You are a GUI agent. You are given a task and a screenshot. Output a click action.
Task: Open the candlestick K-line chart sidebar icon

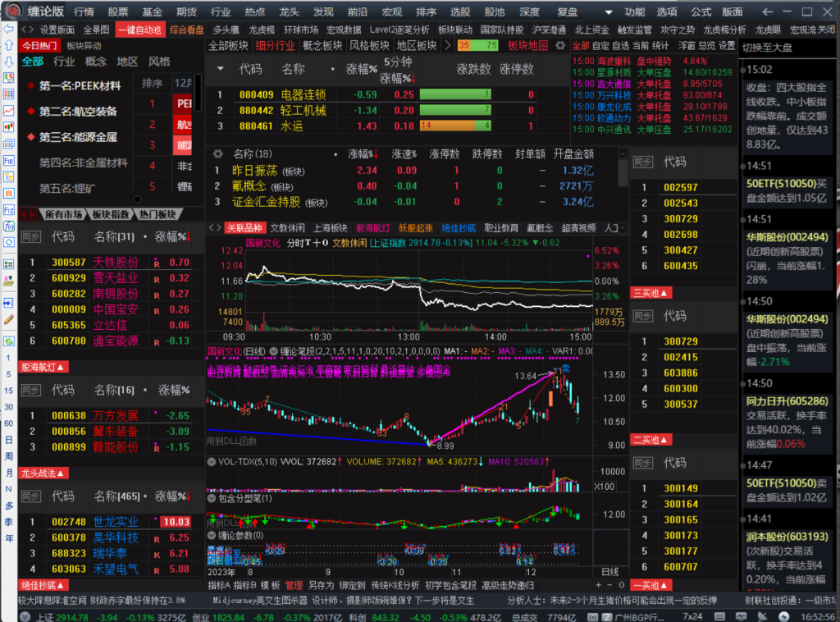pyautogui.click(x=8, y=127)
